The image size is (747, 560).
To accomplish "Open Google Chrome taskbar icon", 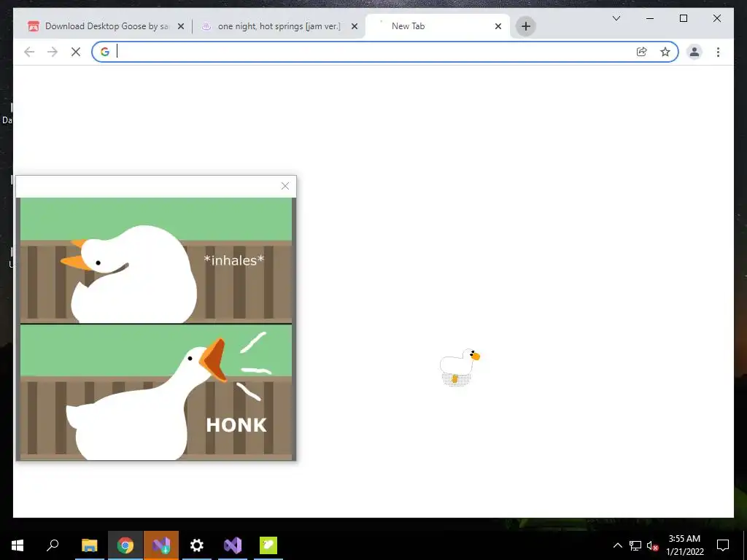I will (x=125, y=545).
